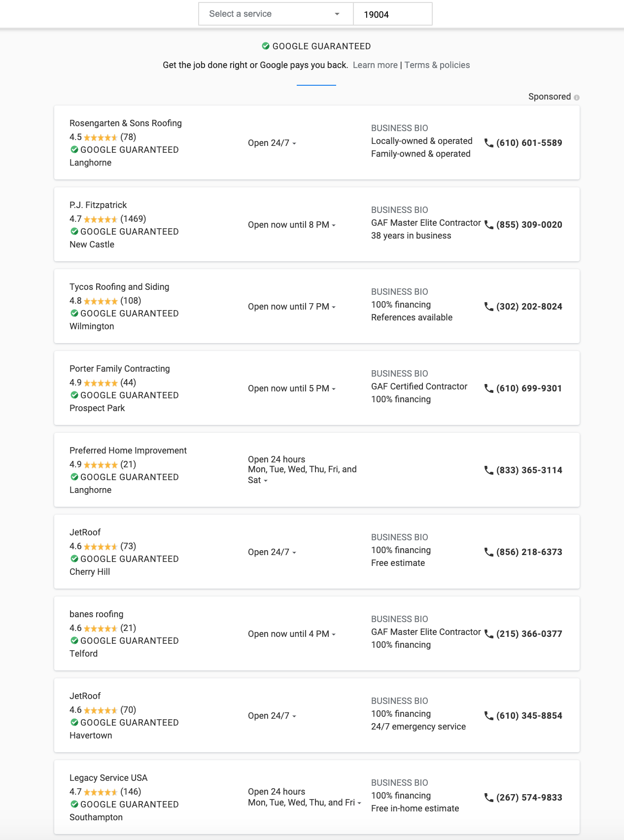
Task: Expand Open now until 7 PM hours
Action: tap(292, 307)
